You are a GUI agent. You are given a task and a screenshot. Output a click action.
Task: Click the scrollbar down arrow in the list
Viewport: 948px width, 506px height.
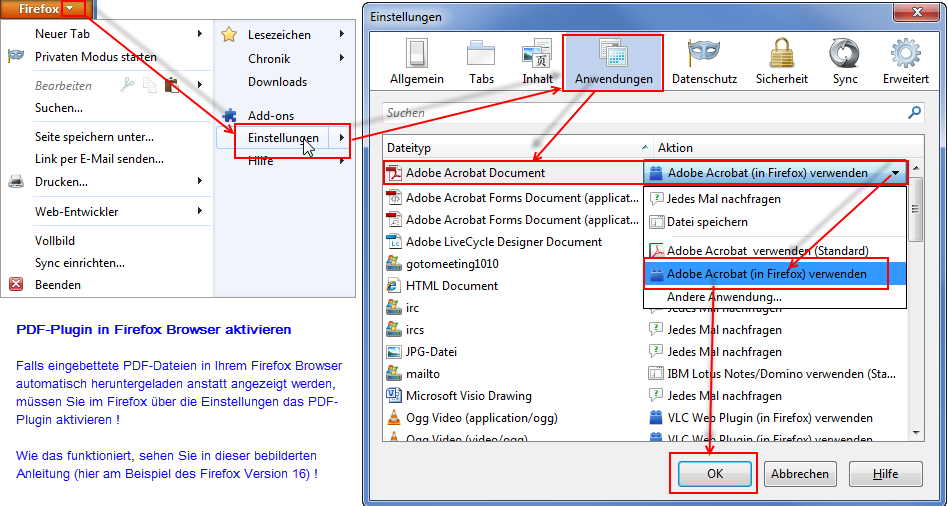tap(915, 433)
